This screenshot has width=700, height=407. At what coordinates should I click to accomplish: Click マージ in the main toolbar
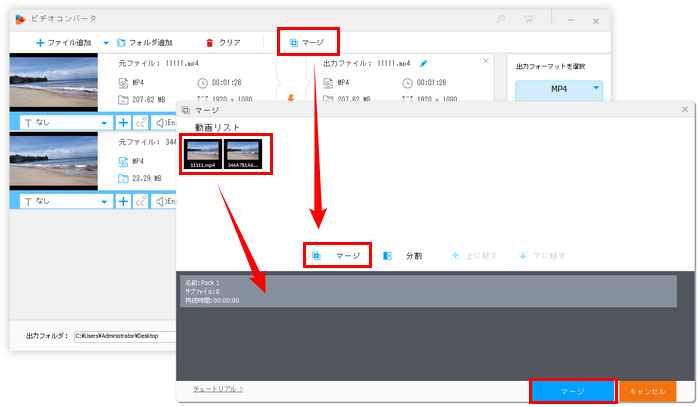307,43
